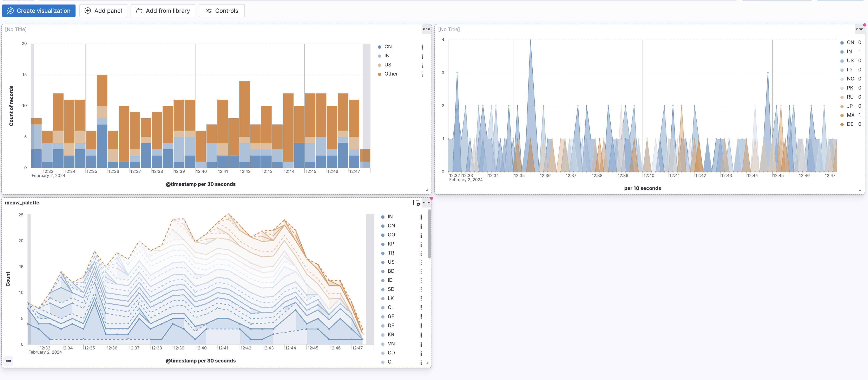Open KR legend options in meow_palette
Viewport: 868px width, 380px height.
421,335
